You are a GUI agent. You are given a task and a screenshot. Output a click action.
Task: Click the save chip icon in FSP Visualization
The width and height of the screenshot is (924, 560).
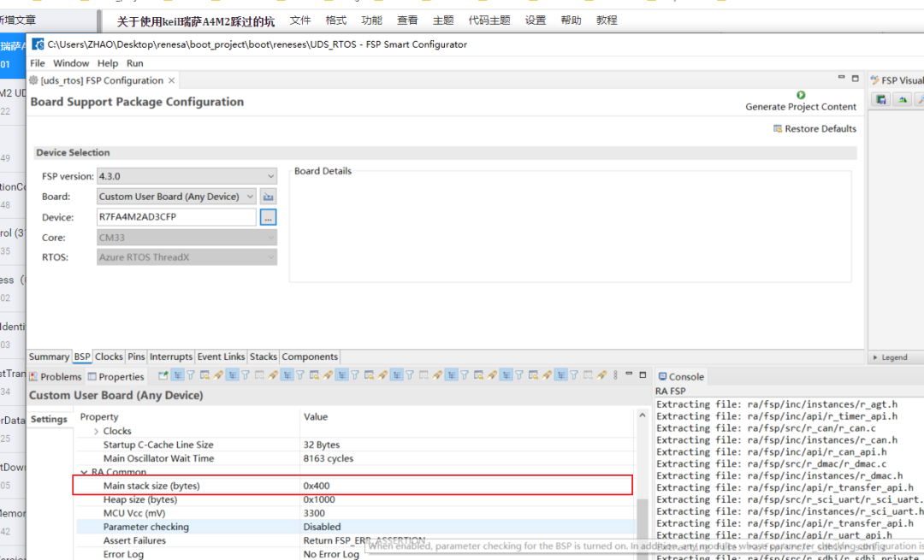pyautogui.click(x=881, y=99)
